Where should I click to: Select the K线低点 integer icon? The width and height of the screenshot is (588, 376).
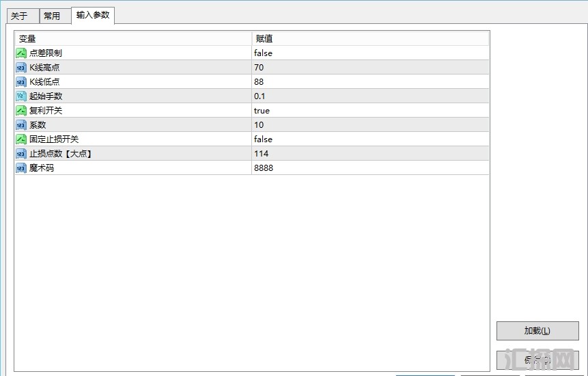point(21,81)
